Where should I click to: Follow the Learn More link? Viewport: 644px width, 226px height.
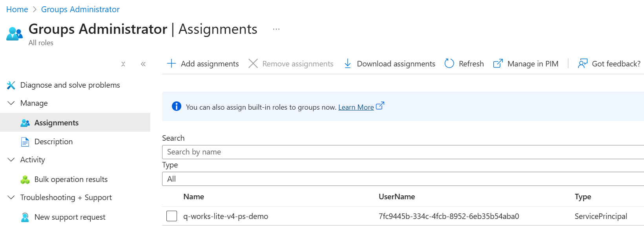tap(356, 107)
